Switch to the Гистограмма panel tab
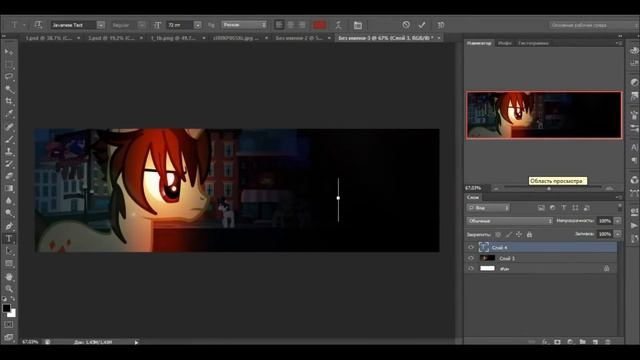640x360 pixels. [533, 43]
